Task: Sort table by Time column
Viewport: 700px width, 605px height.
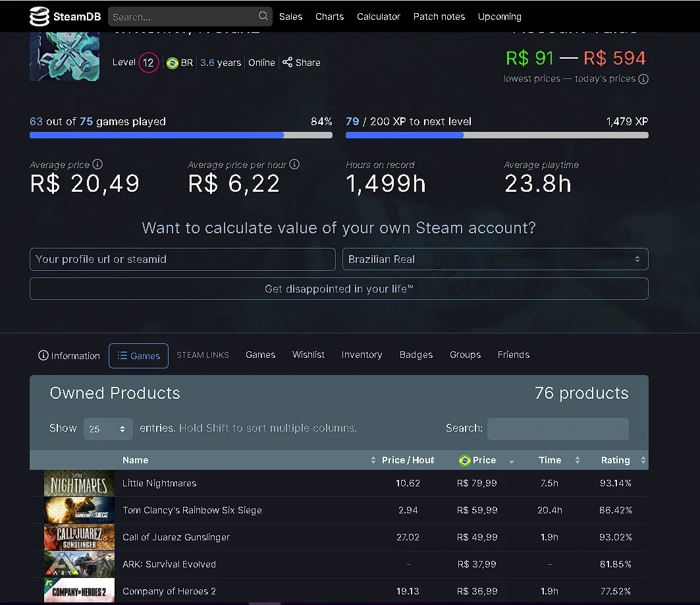Action: pos(558,460)
